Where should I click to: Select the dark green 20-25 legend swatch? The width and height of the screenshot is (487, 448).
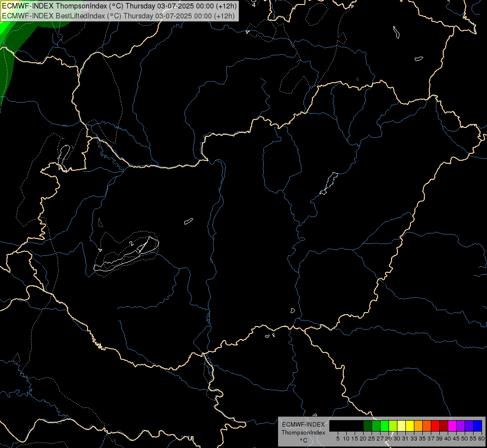pos(368,426)
